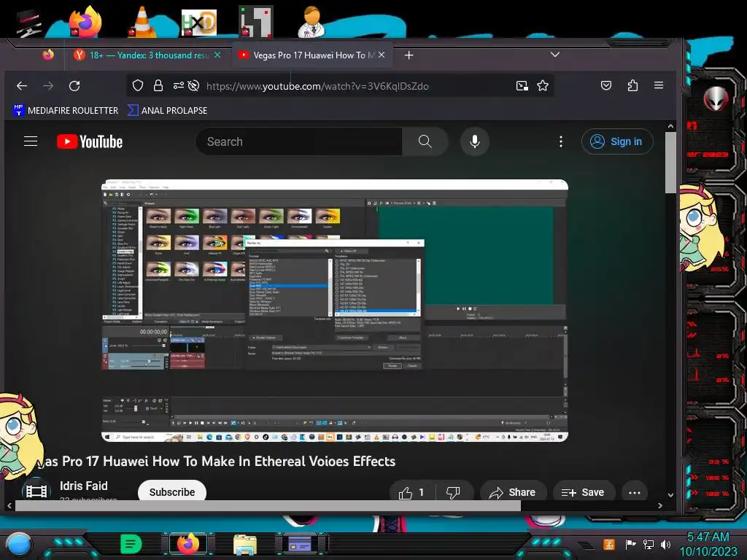Click the Alienware head gadget icon
The height and width of the screenshot is (560, 747).
coord(716,98)
